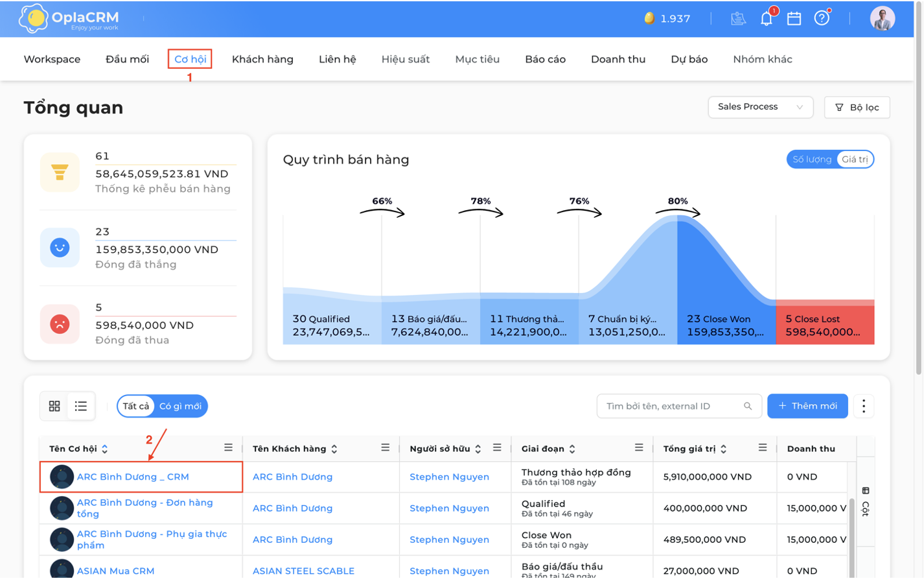The height and width of the screenshot is (581, 924).
Task: Open the Báo cáo tab
Action: 545,59
